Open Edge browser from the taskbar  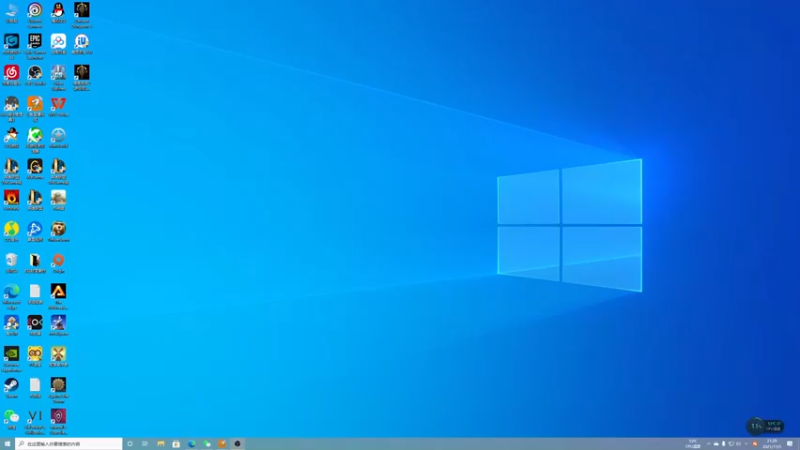(x=191, y=444)
